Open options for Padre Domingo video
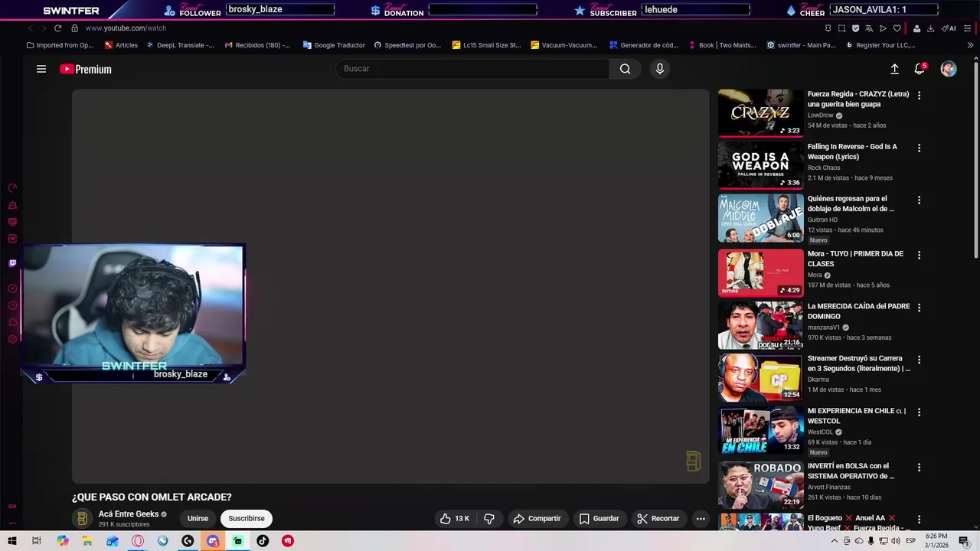This screenshot has height=551, width=980. coord(919,308)
